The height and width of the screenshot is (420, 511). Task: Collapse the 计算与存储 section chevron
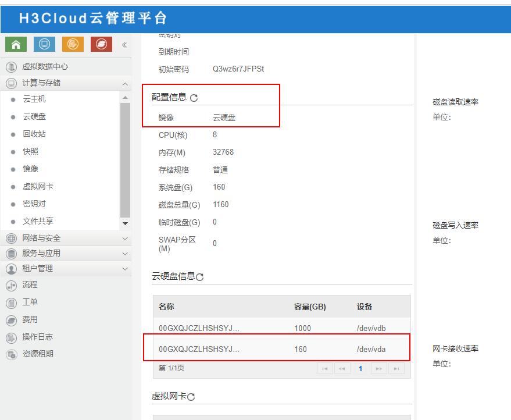click(125, 84)
